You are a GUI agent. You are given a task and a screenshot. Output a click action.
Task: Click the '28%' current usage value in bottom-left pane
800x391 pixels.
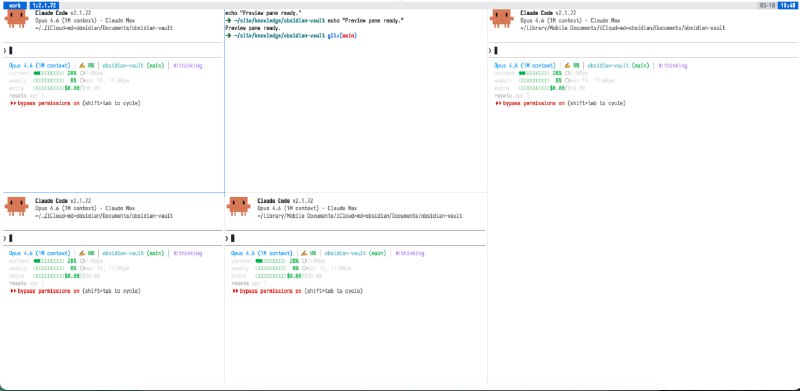click(71, 261)
